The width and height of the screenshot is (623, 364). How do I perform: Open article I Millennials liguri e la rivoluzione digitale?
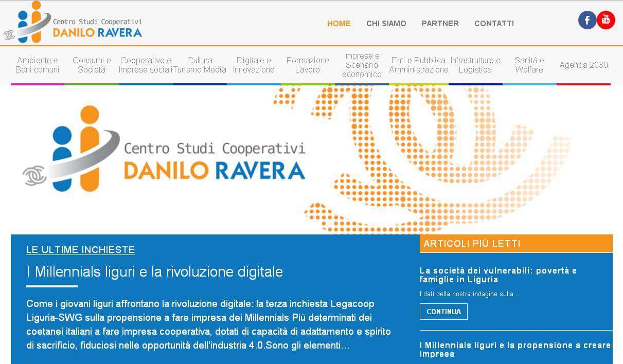click(154, 271)
